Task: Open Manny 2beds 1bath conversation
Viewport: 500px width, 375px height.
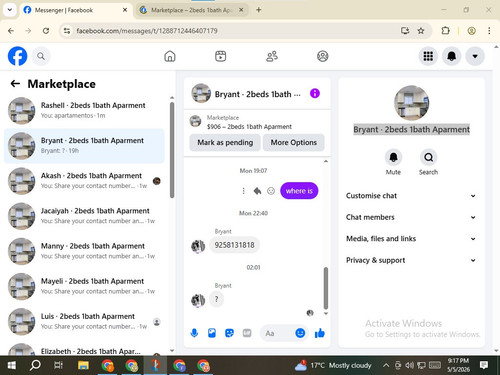Action: tap(84, 251)
